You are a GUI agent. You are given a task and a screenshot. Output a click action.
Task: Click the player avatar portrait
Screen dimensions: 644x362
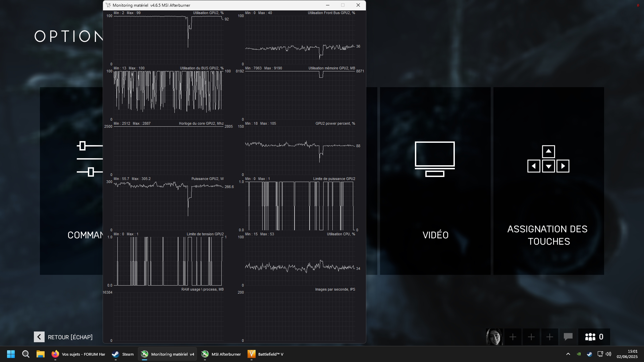[x=494, y=337]
